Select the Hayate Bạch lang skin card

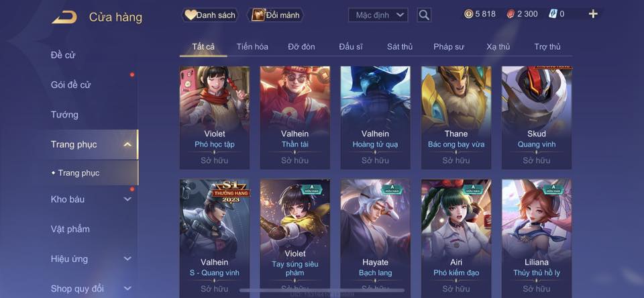pos(376,238)
